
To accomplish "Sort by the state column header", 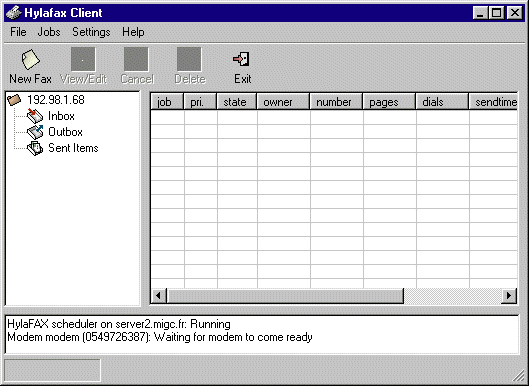I will (236, 102).
